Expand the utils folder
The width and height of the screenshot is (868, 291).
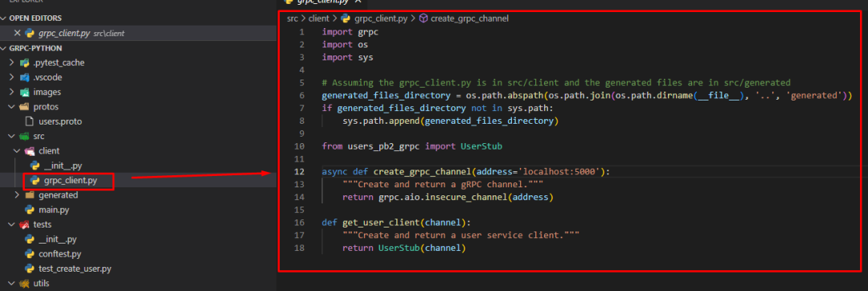12,283
